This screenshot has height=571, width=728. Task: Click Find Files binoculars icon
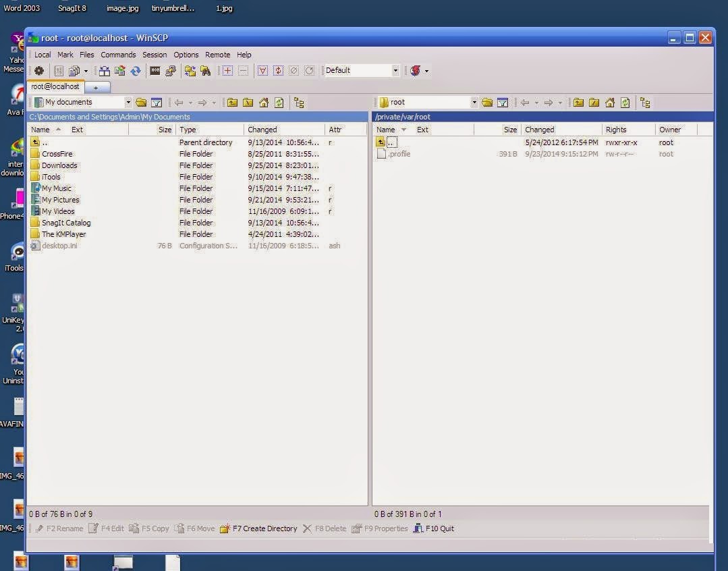(x=205, y=71)
